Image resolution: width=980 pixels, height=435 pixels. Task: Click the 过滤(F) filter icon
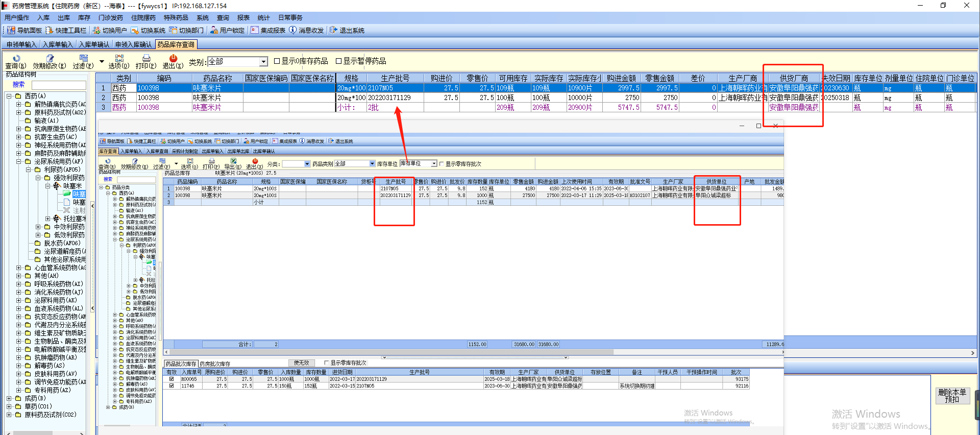click(83, 59)
